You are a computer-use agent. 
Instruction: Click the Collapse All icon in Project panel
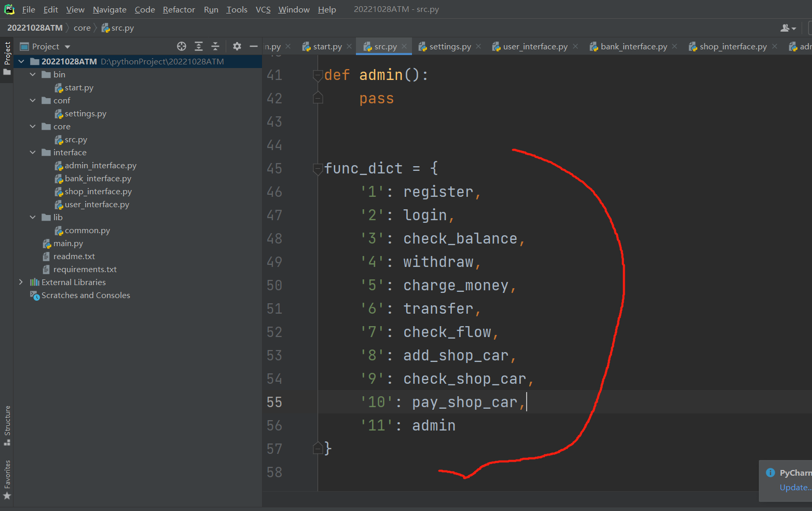[x=215, y=46]
